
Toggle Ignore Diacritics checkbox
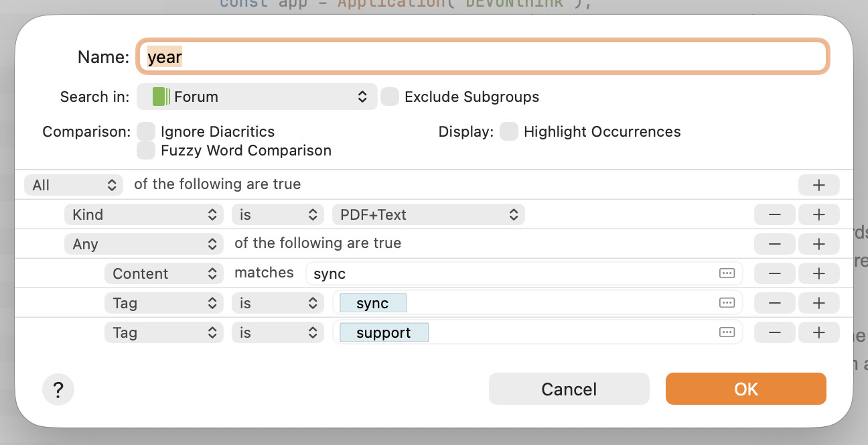click(x=146, y=131)
